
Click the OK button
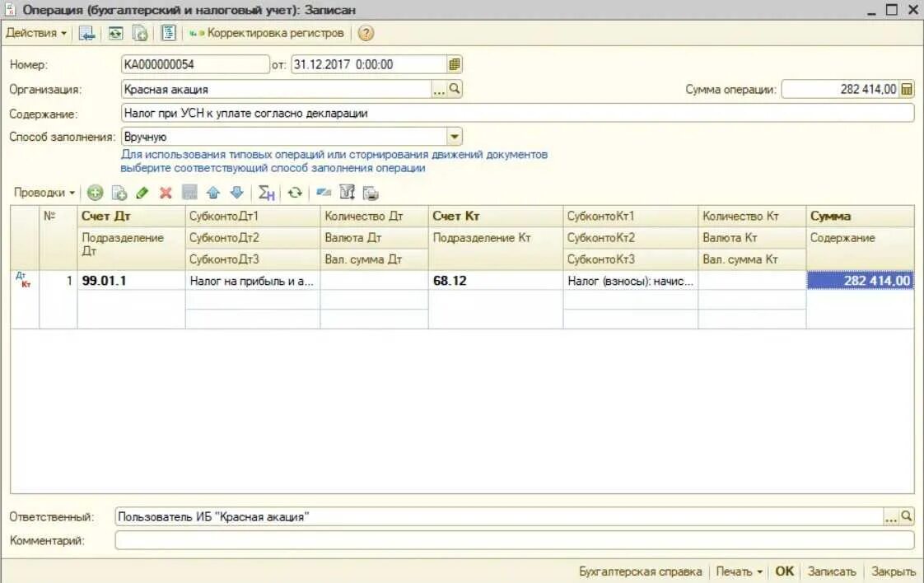coord(784,571)
